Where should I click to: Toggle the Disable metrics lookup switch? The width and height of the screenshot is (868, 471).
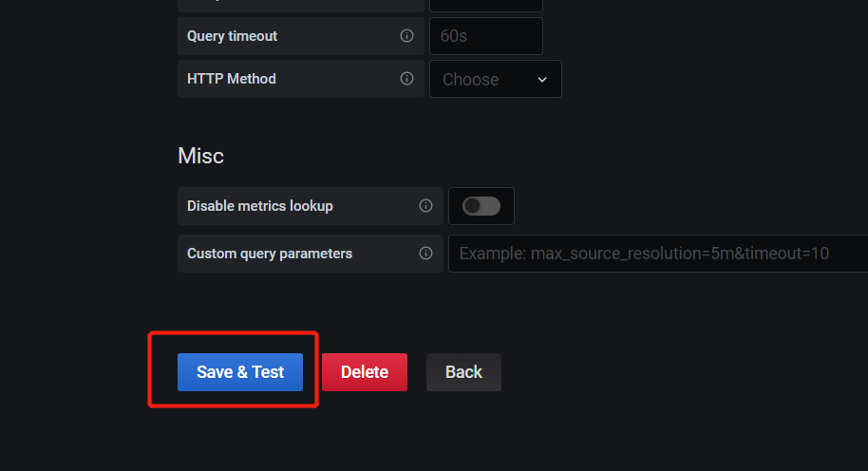coord(481,206)
